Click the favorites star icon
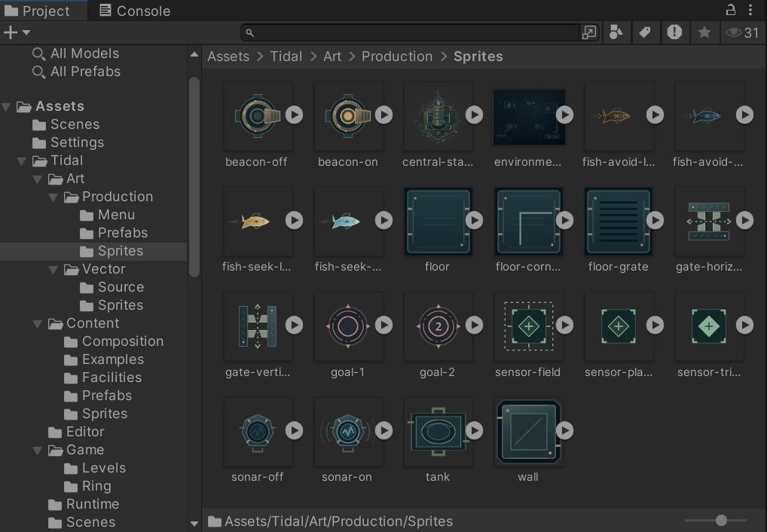Screen dimensions: 767x532 pos(704,32)
